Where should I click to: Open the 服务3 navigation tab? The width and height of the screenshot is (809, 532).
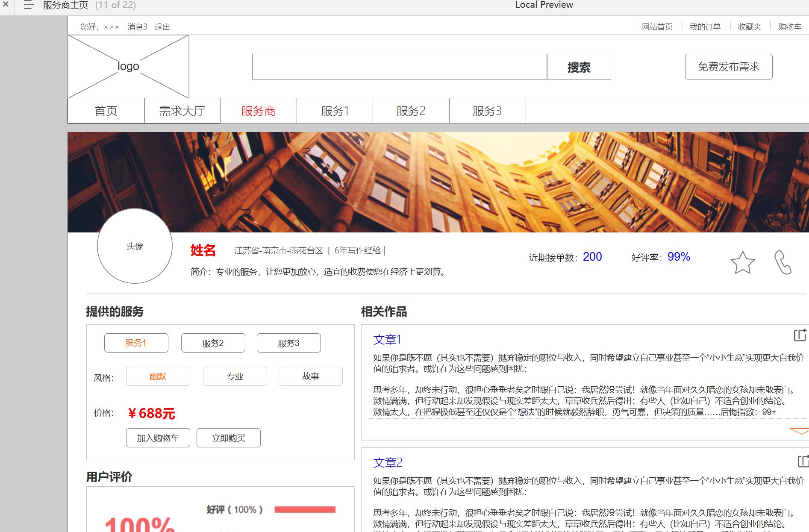(487, 111)
